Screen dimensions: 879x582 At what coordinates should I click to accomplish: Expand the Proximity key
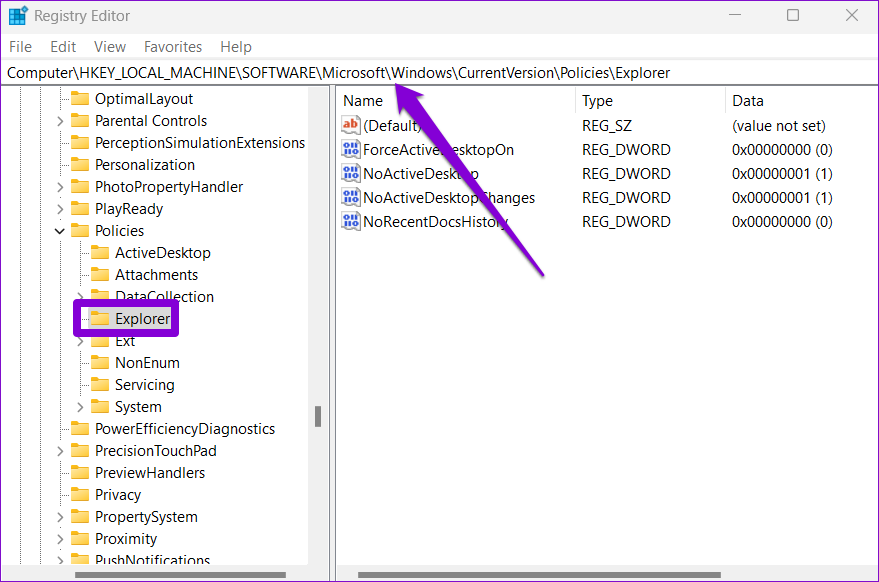[x=60, y=539]
